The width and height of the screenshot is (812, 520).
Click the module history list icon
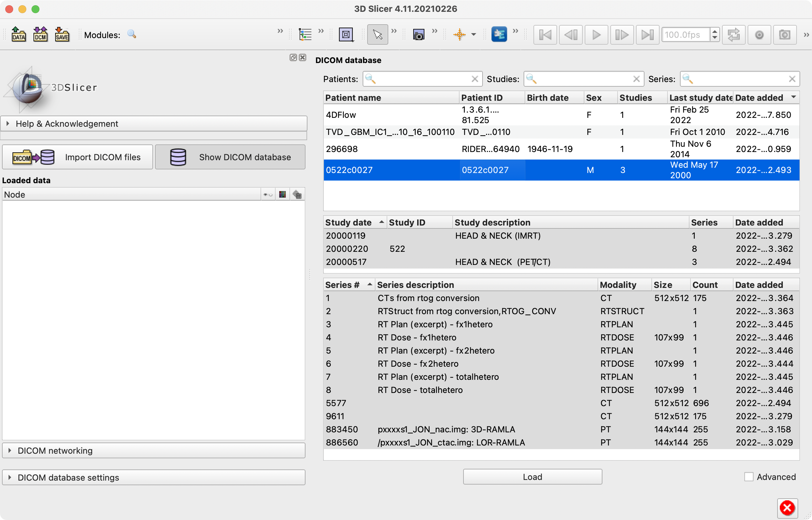305,34
